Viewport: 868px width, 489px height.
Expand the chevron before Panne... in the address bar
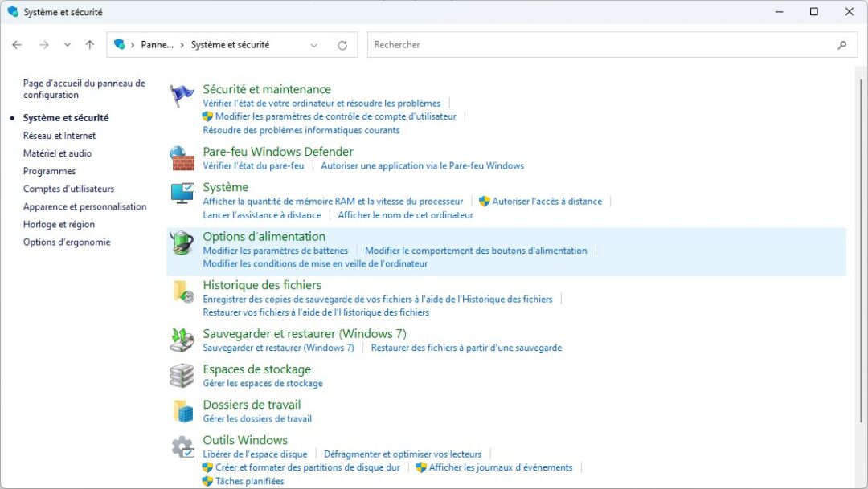pyautogui.click(x=133, y=45)
